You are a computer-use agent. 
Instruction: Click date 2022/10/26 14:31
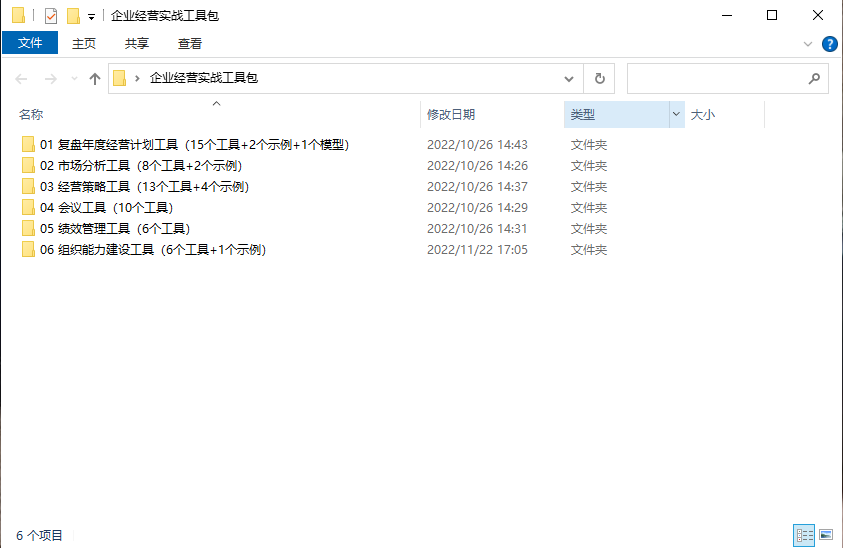click(477, 229)
